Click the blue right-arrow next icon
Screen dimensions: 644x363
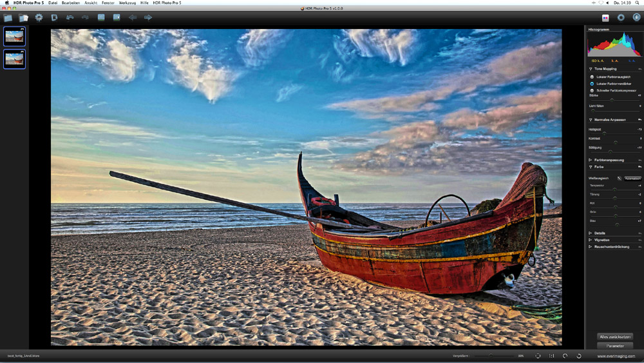(148, 17)
